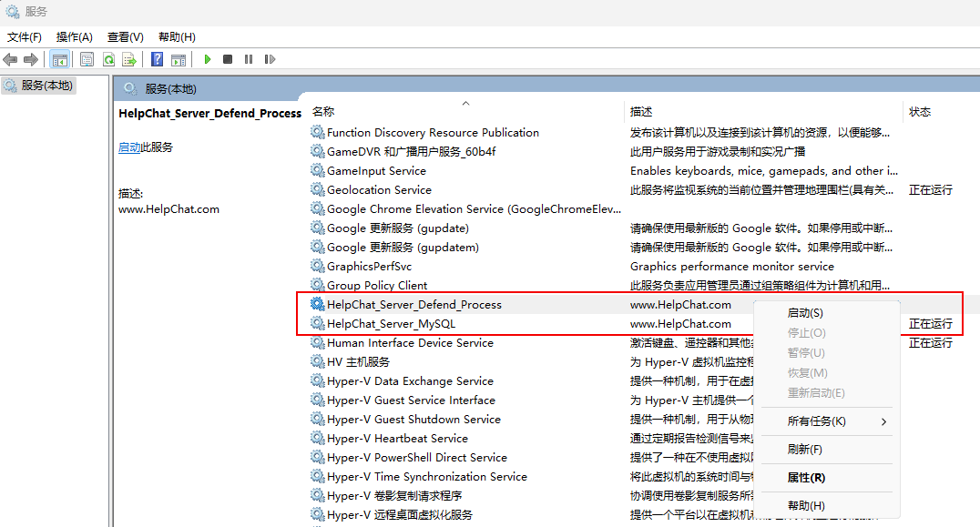Open the 操作(A) menu
This screenshot has height=527, width=980.
pyautogui.click(x=75, y=36)
